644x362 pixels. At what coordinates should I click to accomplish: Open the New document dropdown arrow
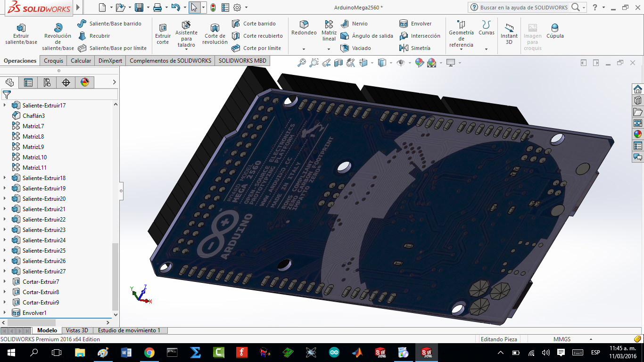tap(111, 8)
